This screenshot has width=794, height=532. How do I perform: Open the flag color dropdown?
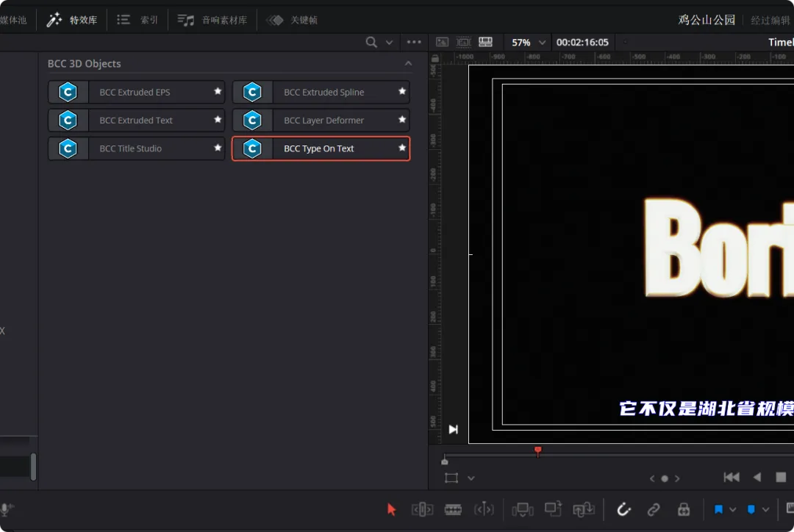pos(733,510)
